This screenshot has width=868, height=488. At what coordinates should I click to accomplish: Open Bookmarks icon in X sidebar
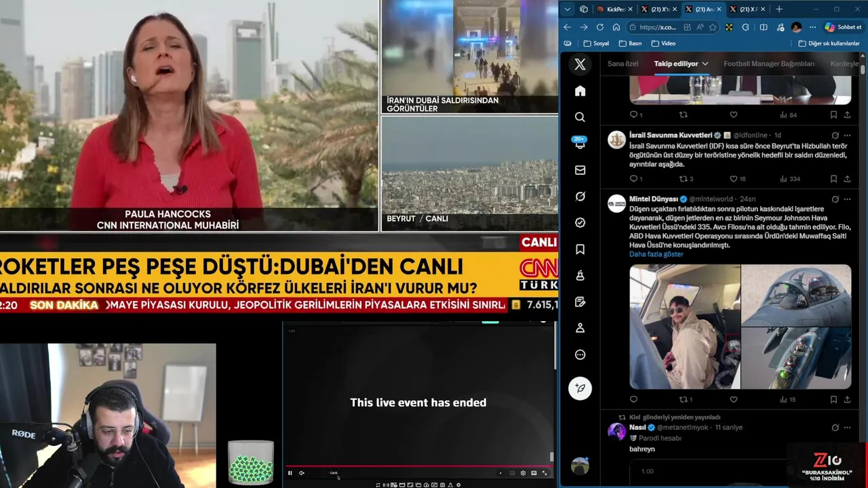tap(580, 249)
